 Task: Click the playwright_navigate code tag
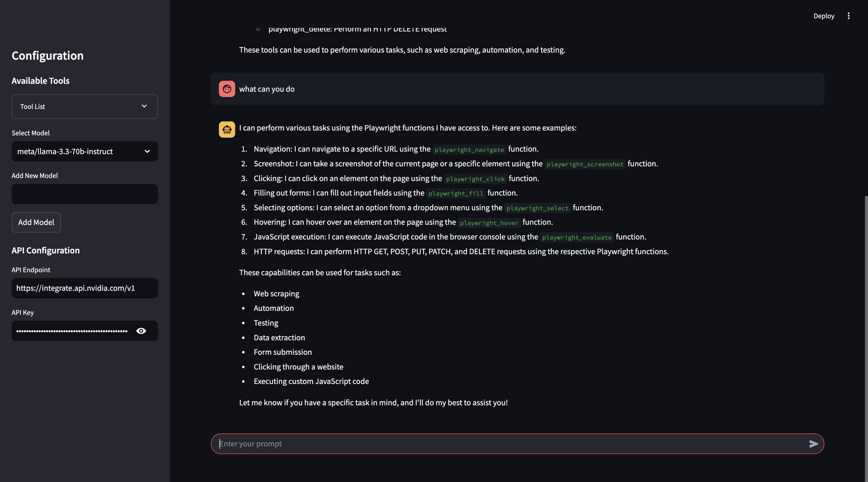click(469, 149)
